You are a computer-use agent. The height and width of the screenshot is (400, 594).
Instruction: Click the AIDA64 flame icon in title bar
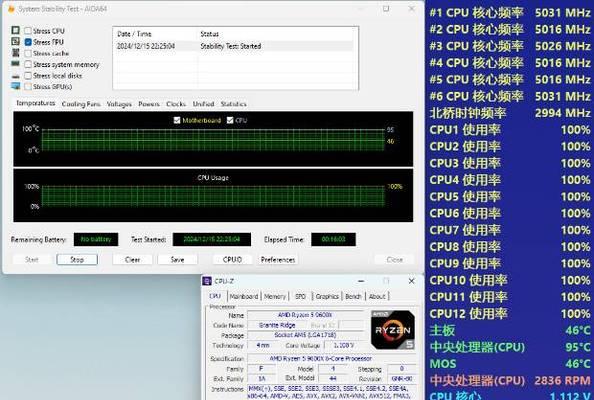(x=11, y=9)
